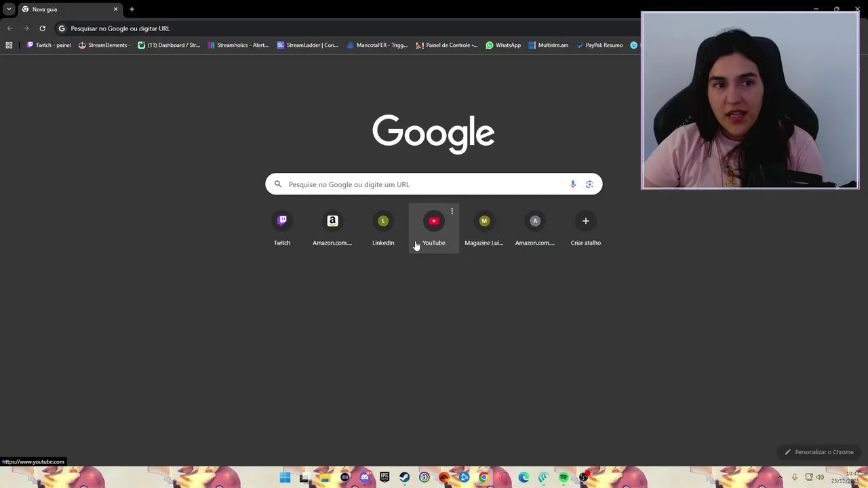Screen dimensions: 868x488
Task: Open the Twitch - painel bookmark
Action: point(49,45)
